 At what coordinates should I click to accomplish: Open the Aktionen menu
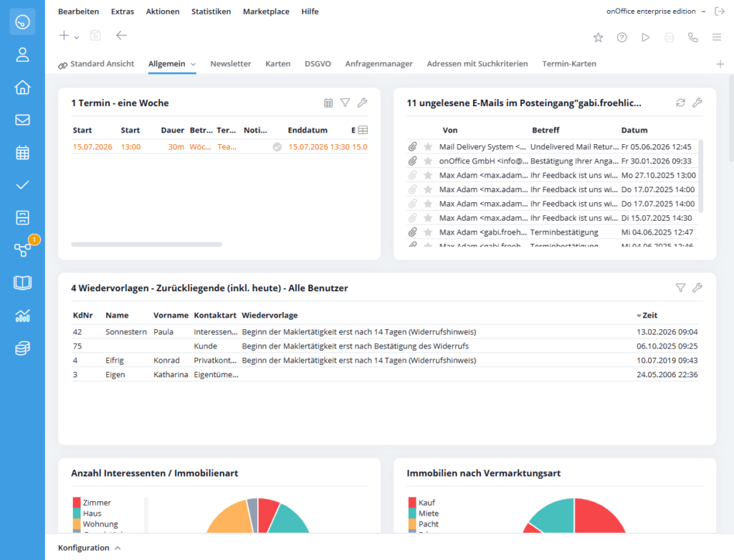pyautogui.click(x=163, y=11)
